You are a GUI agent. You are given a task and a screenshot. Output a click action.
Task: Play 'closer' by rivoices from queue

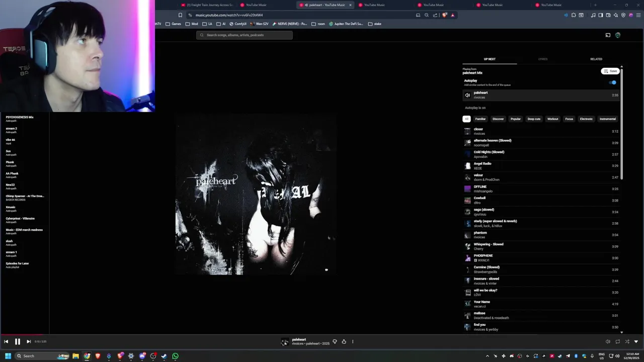[x=541, y=131]
